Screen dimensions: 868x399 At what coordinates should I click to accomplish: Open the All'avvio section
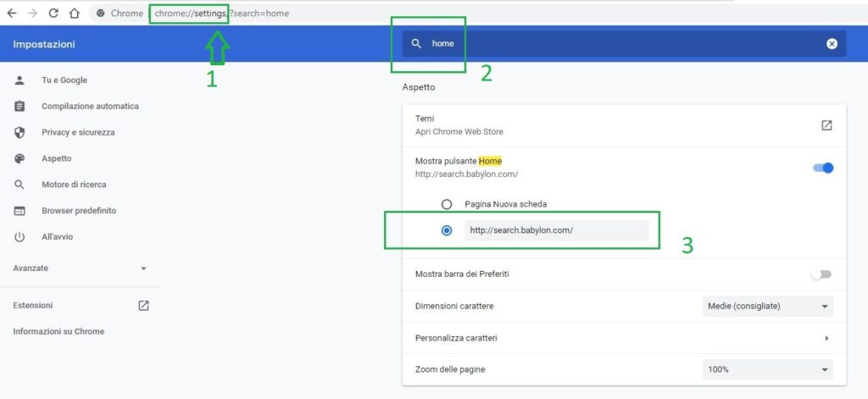tap(57, 237)
